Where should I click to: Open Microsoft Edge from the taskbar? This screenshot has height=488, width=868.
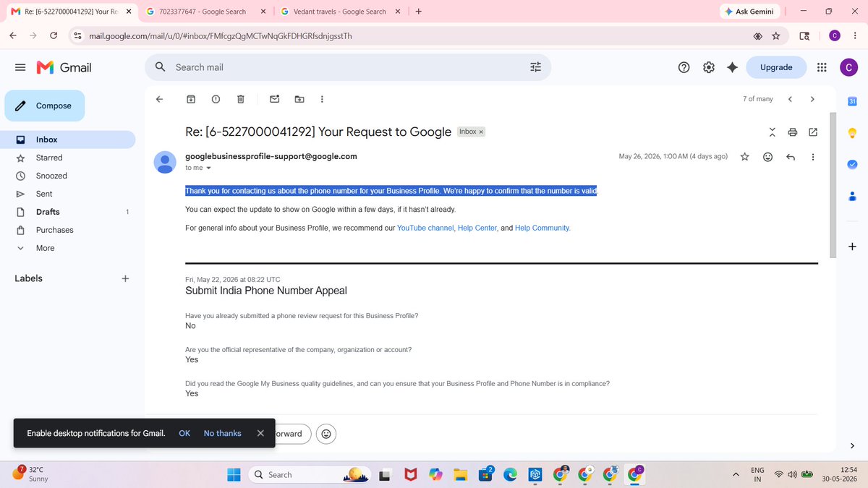point(511,474)
